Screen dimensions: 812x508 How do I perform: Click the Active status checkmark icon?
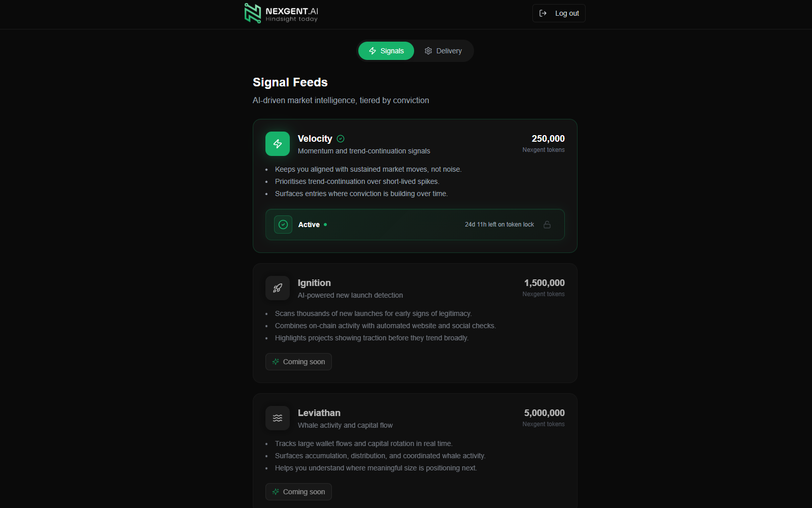tap(283, 225)
